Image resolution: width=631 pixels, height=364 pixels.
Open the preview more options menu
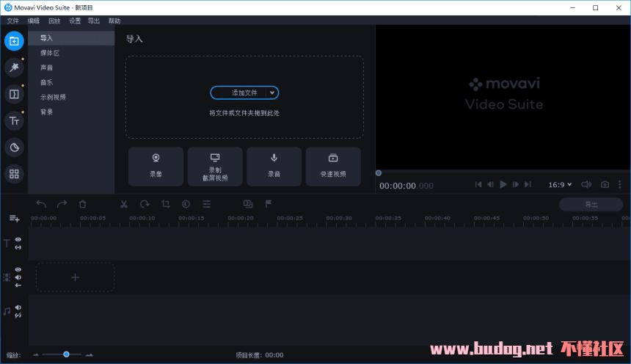coord(620,184)
